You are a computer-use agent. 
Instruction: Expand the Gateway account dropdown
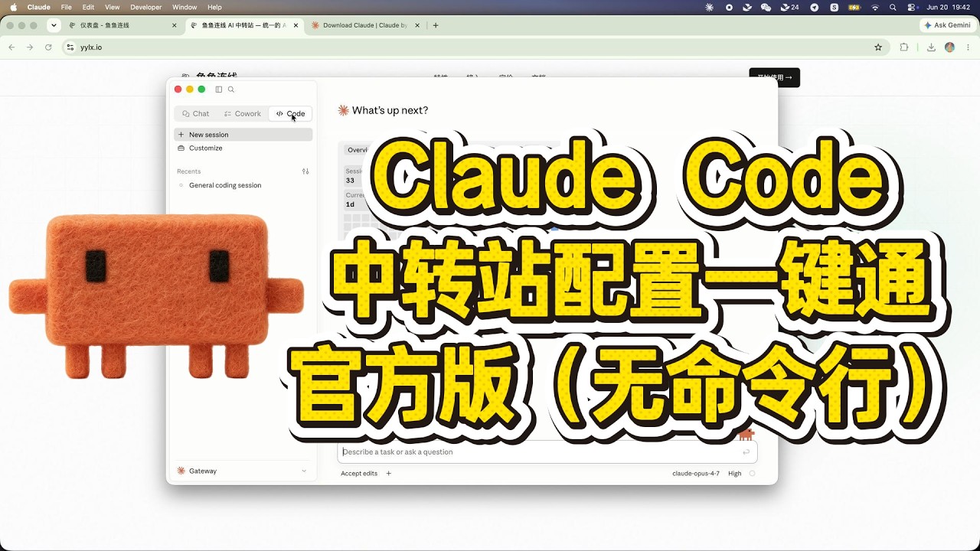[242, 471]
